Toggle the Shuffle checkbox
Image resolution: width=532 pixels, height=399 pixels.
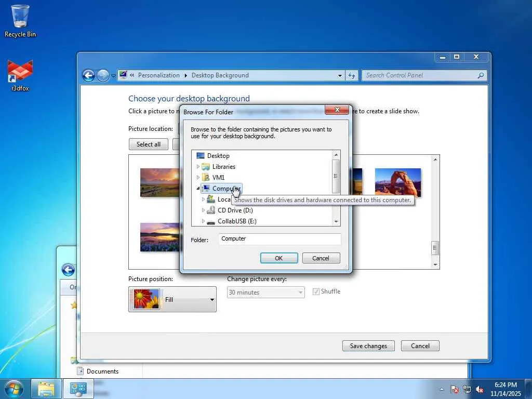click(x=316, y=291)
